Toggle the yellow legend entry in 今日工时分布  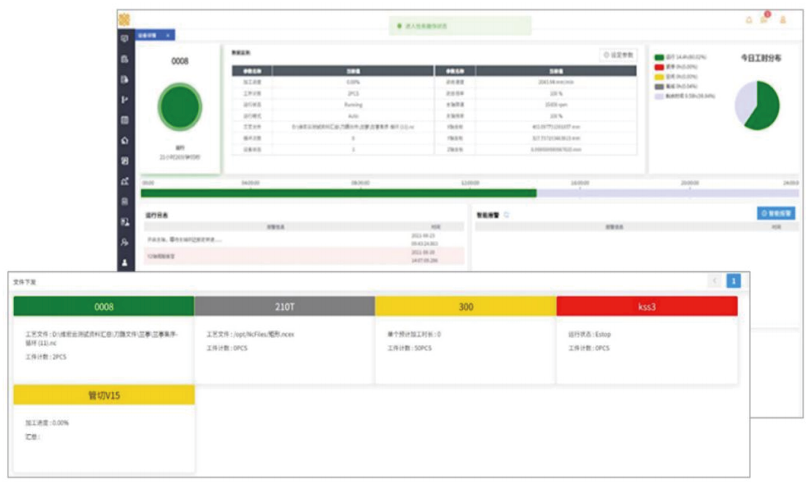pos(676,76)
